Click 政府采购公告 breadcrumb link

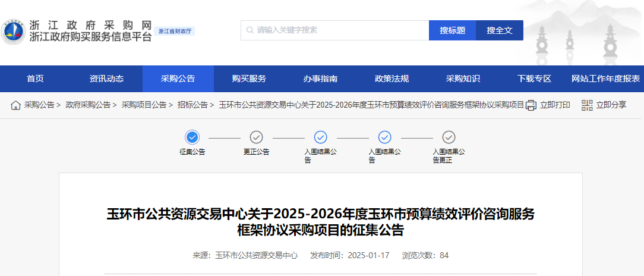click(88, 105)
